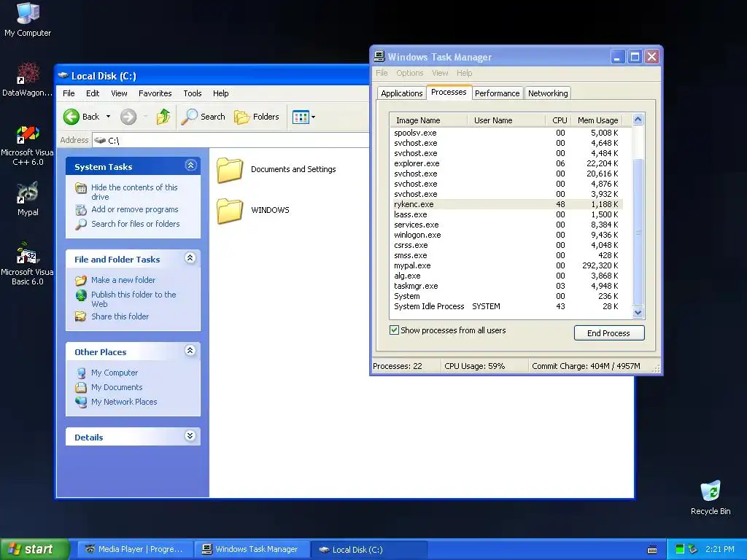Viewport: 747px width, 560px height.
Task: Open My Network Places link
Action: (124, 402)
